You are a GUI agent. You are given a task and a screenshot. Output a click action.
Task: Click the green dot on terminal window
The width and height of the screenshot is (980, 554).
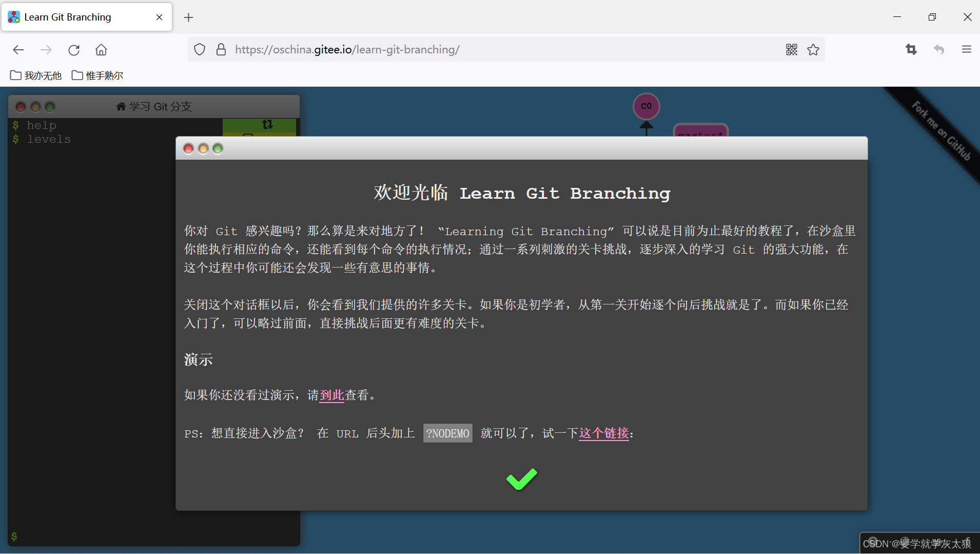50,106
